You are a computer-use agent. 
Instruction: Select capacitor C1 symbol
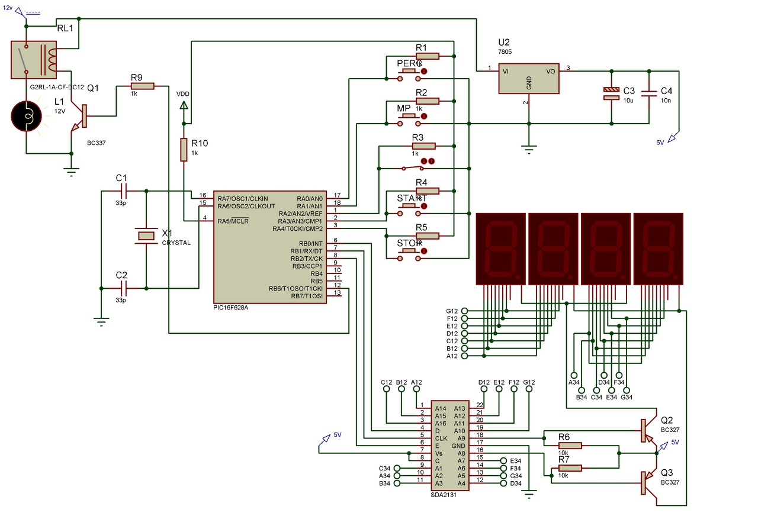[124, 191]
